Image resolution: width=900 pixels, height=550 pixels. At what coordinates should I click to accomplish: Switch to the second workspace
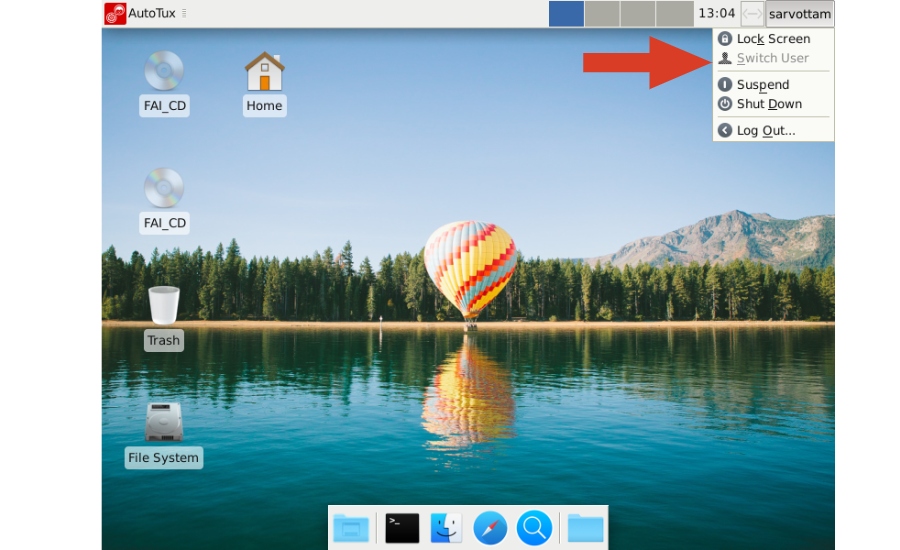pos(602,14)
